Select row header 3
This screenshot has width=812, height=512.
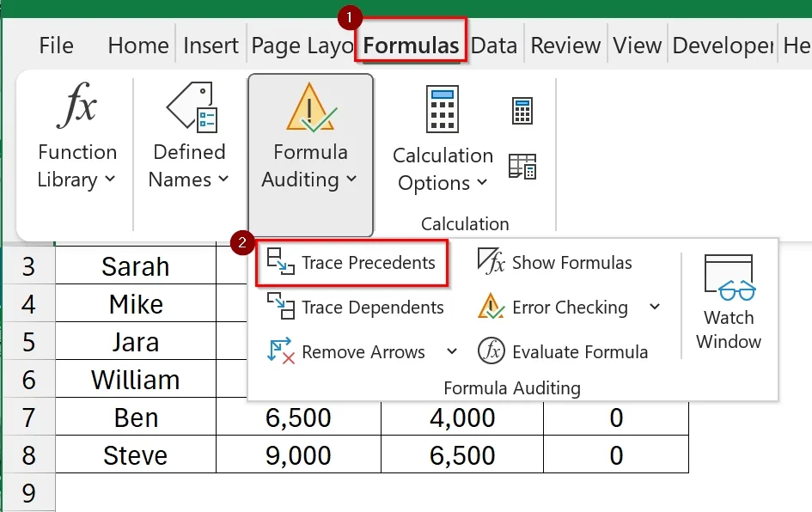[28, 265]
